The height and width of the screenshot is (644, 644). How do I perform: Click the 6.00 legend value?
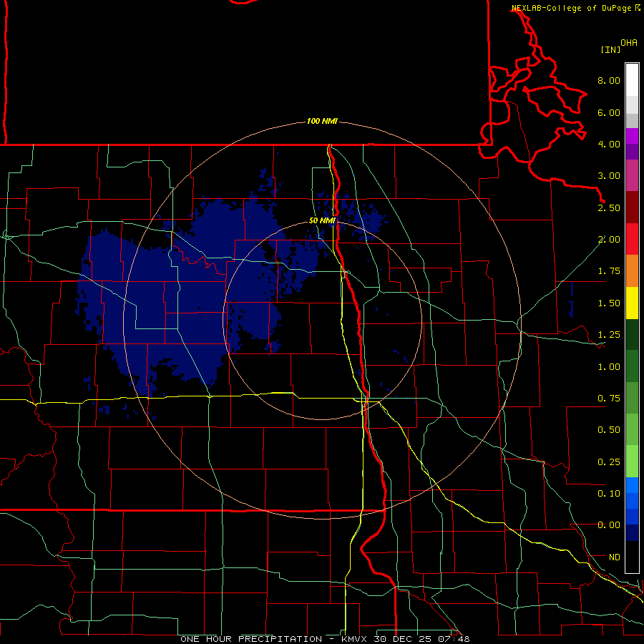point(609,112)
